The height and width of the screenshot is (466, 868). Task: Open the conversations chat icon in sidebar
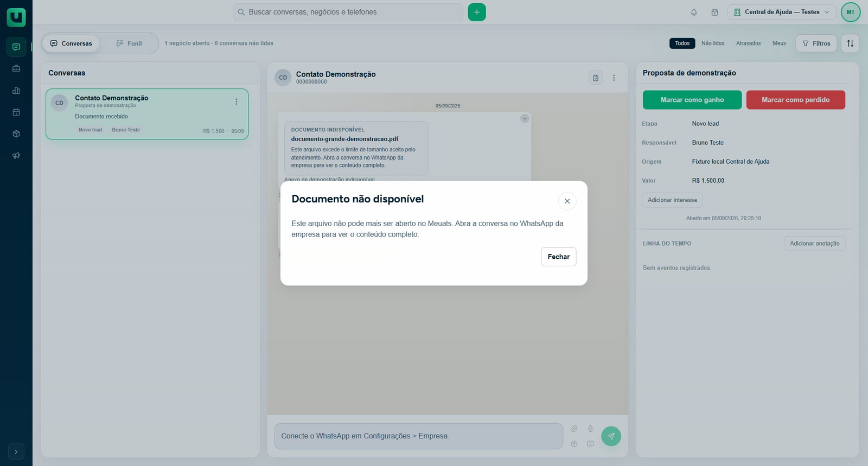pos(16,47)
